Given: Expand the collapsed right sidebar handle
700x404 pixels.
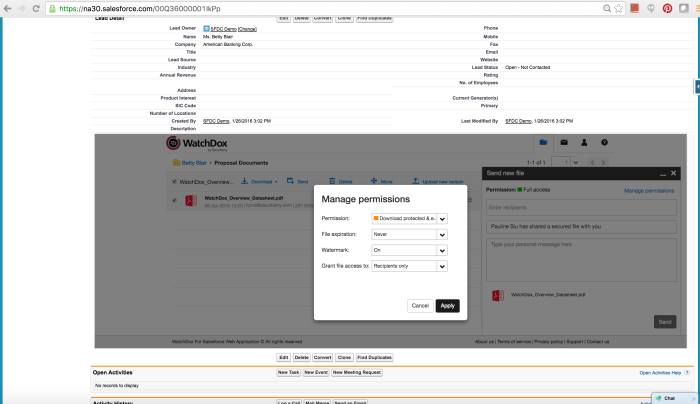Looking at the screenshot, I should tap(697, 87).
